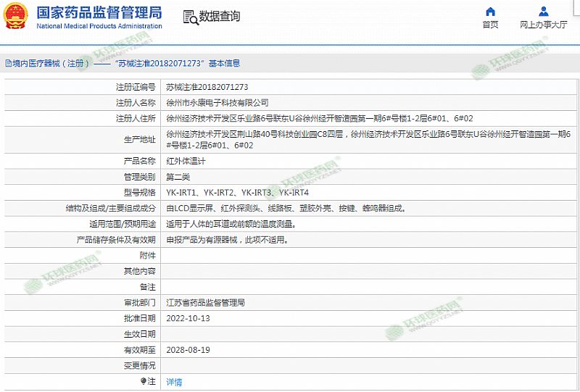Click the approval date 2022-10-13
580x392 pixels.
click(x=188, y=318)
